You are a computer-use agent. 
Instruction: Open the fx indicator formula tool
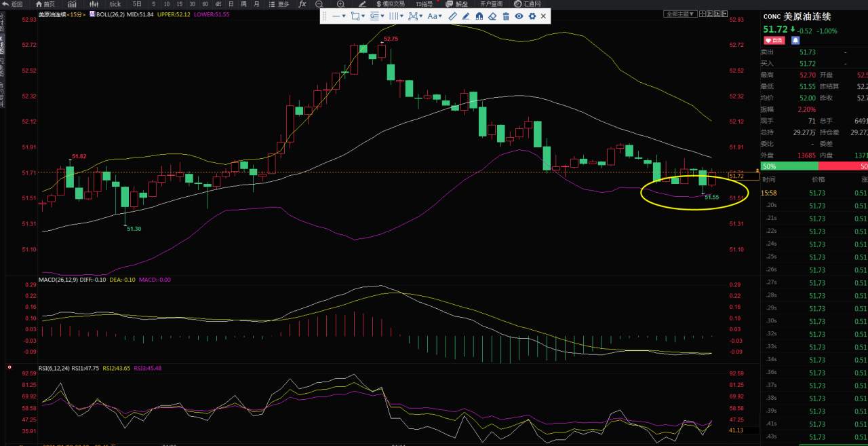(302, 4)
